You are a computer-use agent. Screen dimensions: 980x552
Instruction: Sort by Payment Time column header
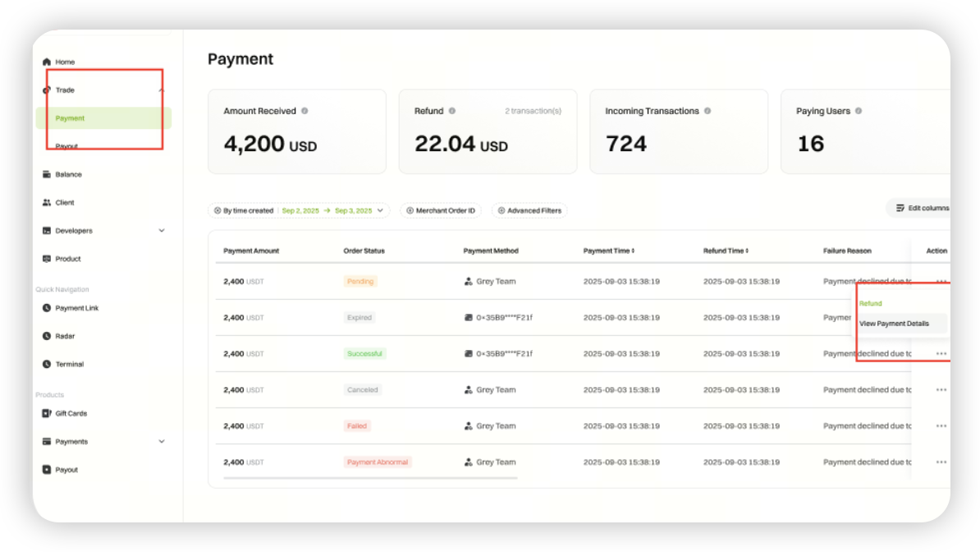click(609, 251)
